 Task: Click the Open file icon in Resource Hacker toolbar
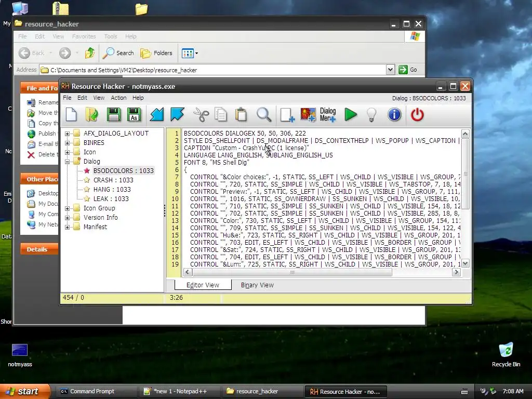91,114
